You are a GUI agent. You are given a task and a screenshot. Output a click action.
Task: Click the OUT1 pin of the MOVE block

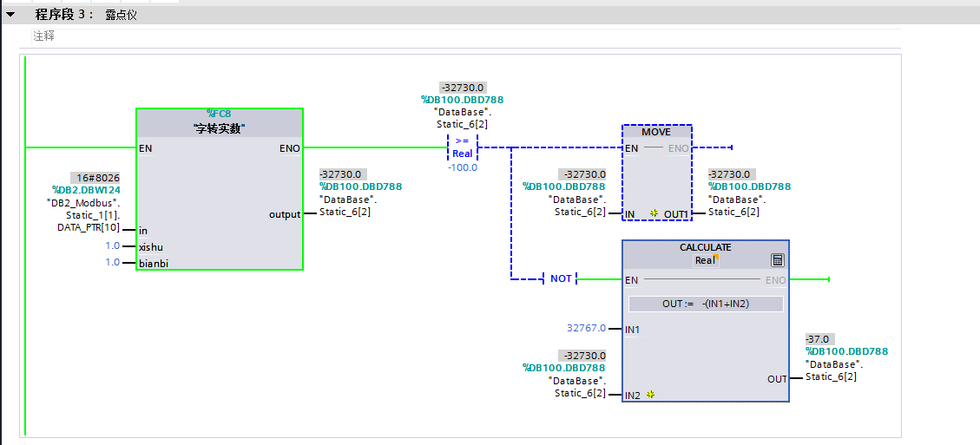(x=675, y=214)
